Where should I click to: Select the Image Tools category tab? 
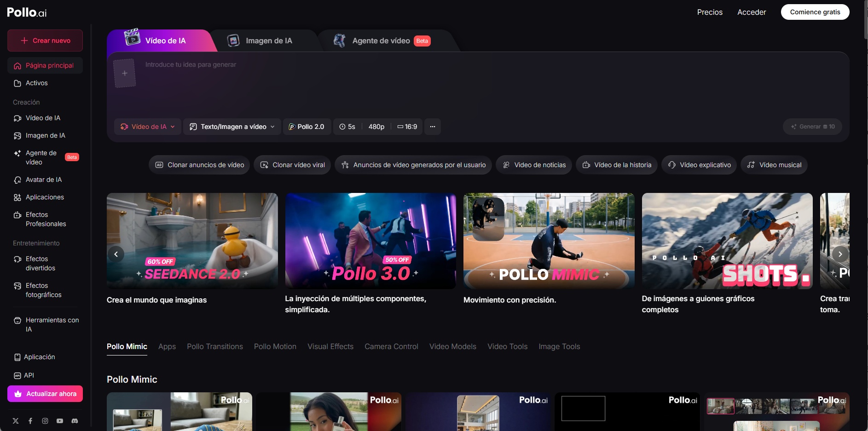560,347
